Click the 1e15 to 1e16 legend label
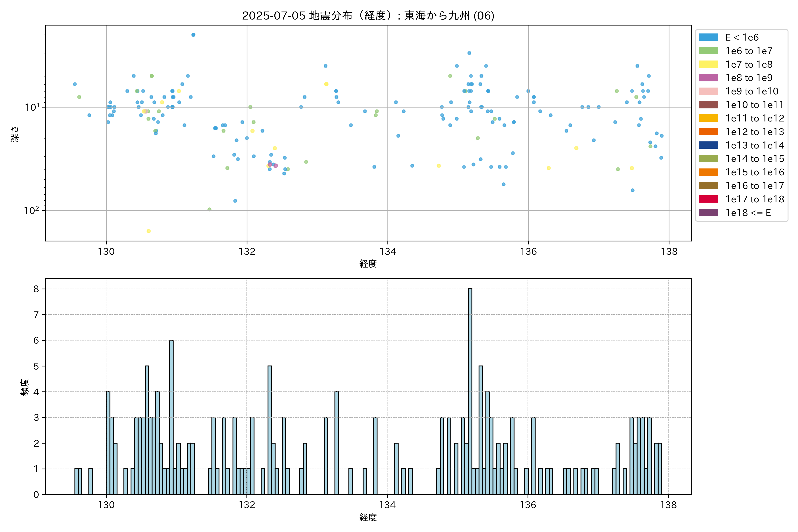The image size is (798, 532). [x=754, y=172]
